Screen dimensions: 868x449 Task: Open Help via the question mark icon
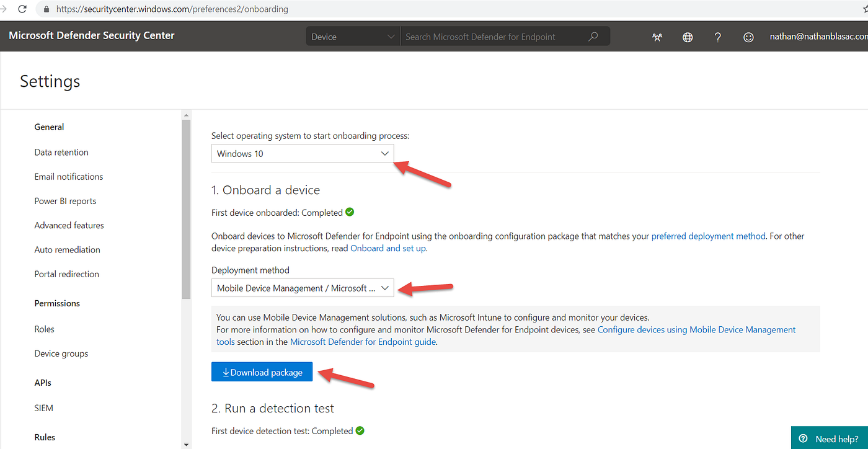point(717,37)
